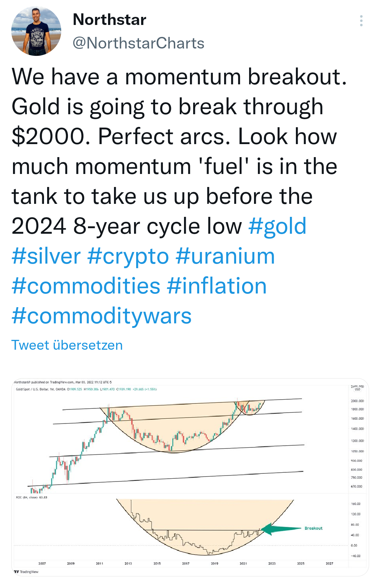
Task: Open the @NorthstarCharts handle link
Action: (138, 43)
